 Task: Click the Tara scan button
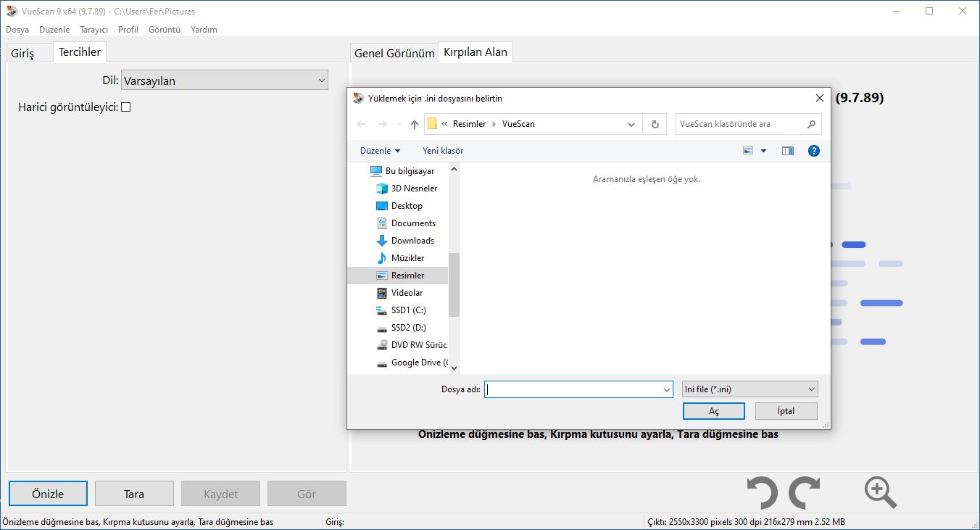coord(134,494)
